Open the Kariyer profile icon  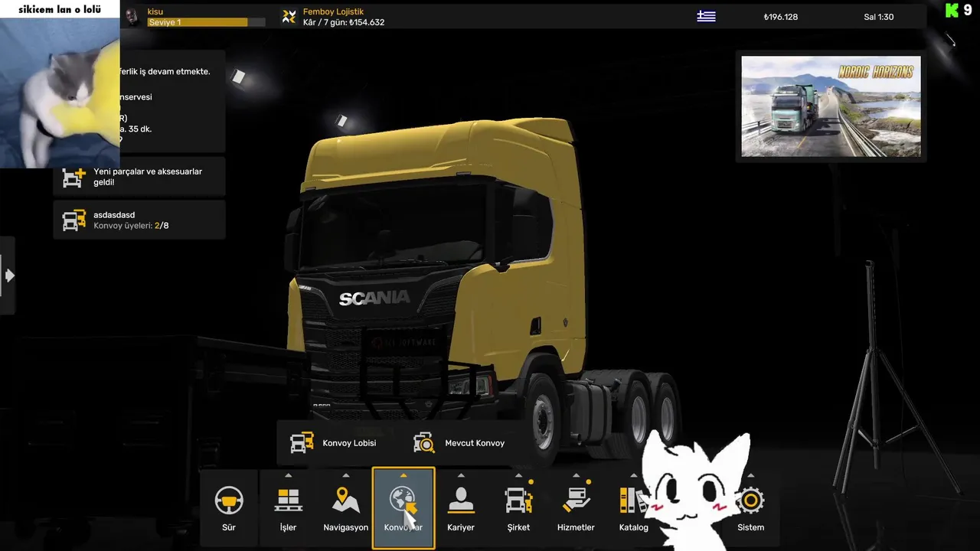(x=461, y=501)
